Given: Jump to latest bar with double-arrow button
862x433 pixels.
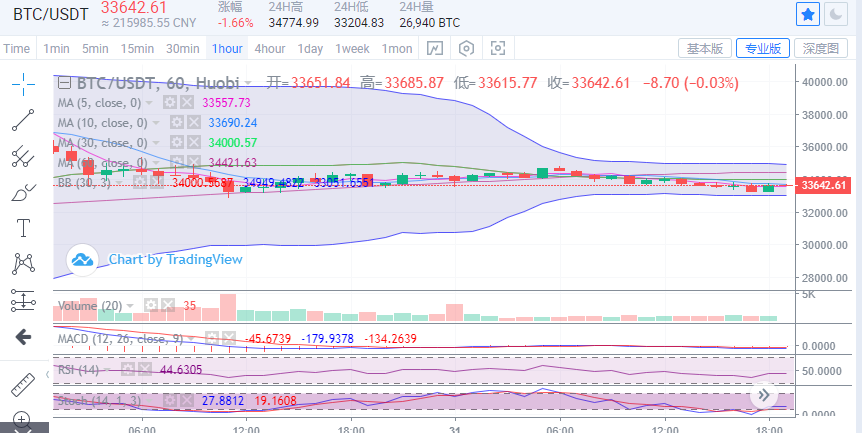Looking at the screenshot, I should pos(764,395).
